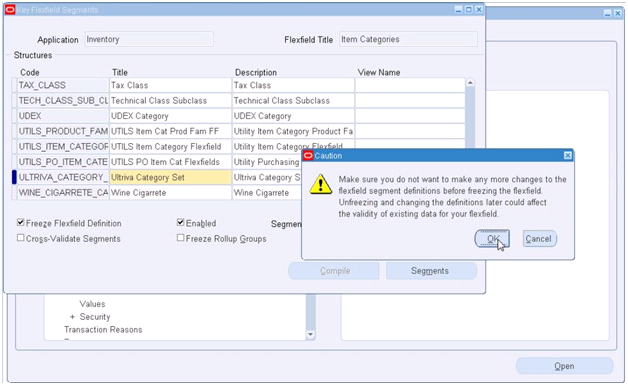Image resolution: width=628 pixels, height=385 pixels.
Task: Click the Structures table scroll up arrow
Action: pyautogui.click(x=470, y=83)
